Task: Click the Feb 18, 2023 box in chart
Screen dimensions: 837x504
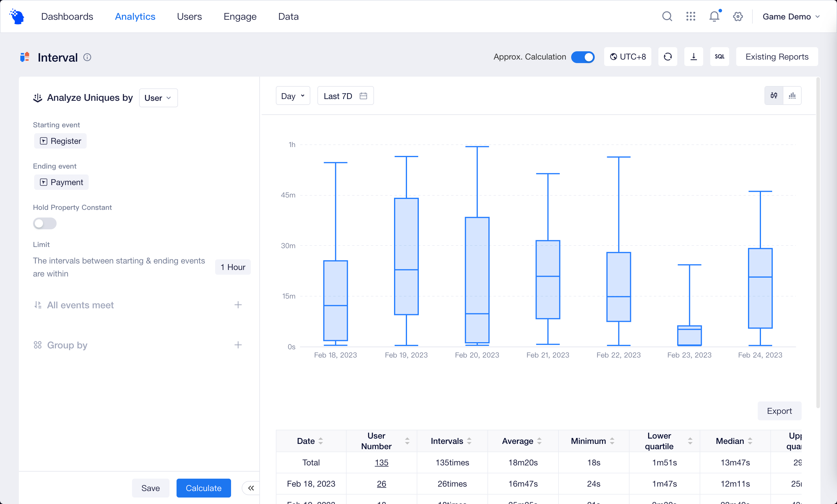Action: click(x=335, y=301)
